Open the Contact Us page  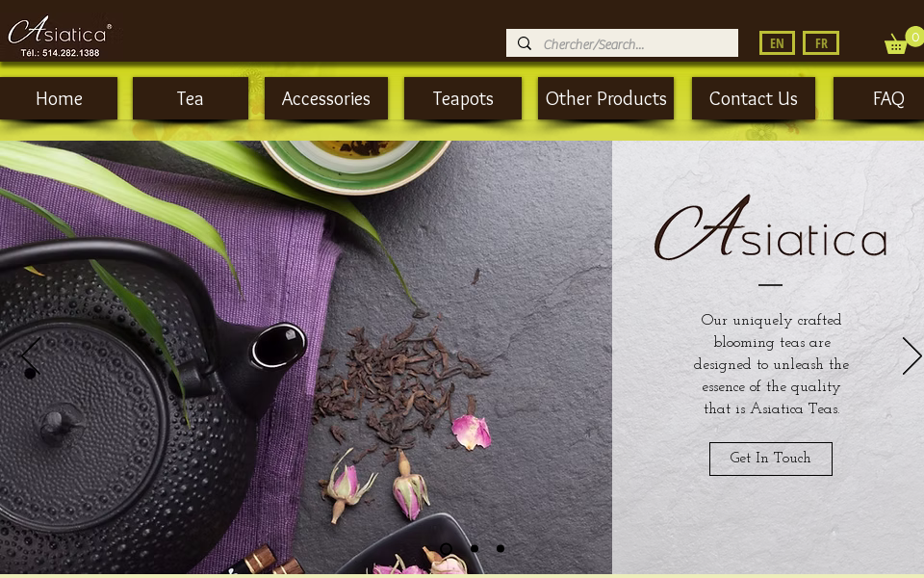point(753,98)
